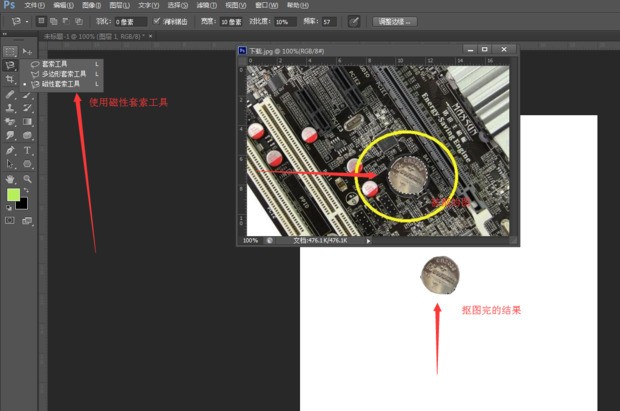Expand the toolbox panel double arrow

tap(5, 34)
